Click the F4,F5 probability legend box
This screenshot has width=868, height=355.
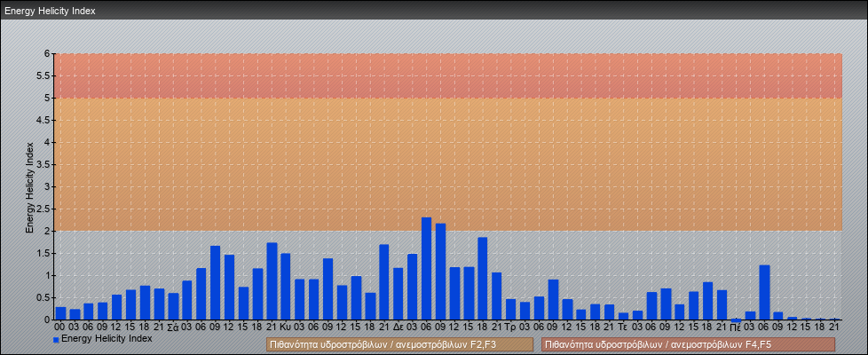688,344
